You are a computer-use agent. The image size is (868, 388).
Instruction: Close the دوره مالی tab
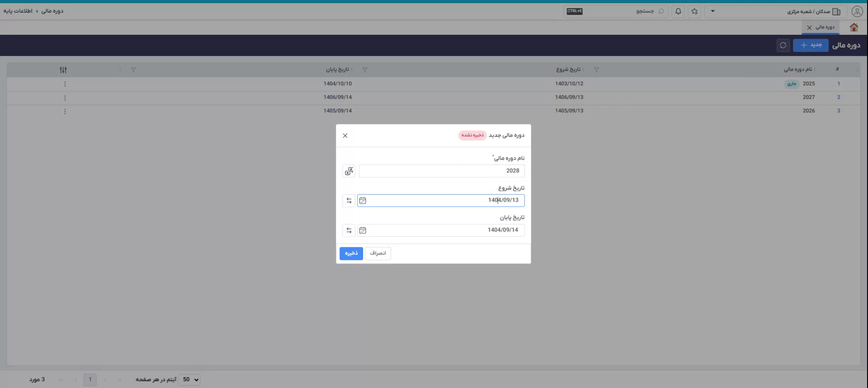tap(809, 28)
